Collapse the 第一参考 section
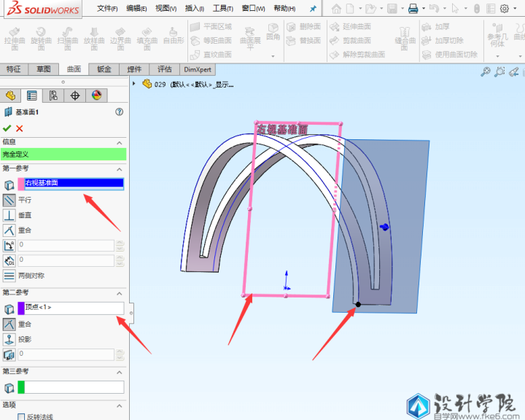This screenshot has height=420, width=525. [120, 169]
